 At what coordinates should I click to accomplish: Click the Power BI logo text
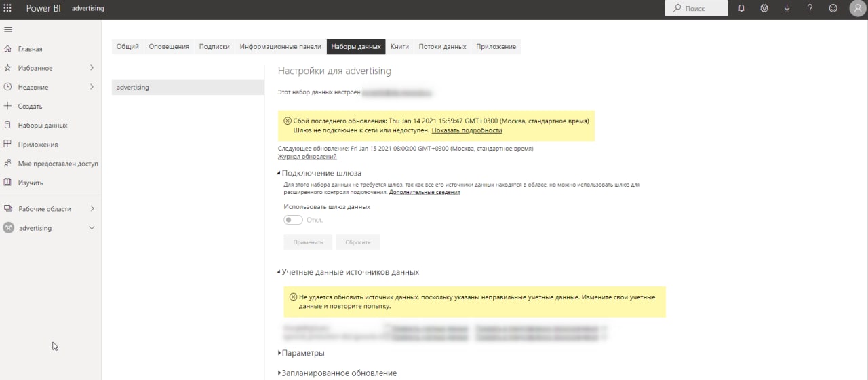[43, 8]
